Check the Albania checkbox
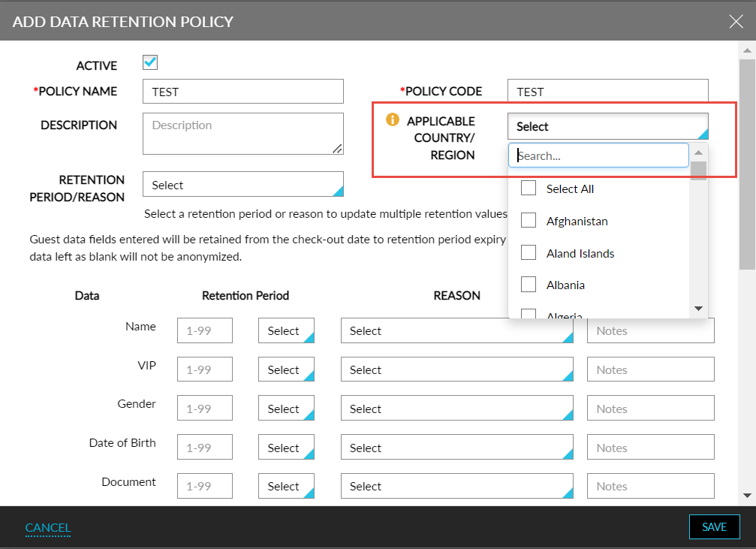The height and width of the screenshot is (549, 756). tap(528, 285)
